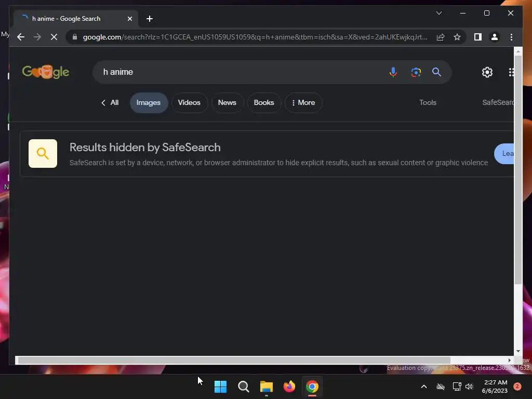532x399 pixels.
Task: Click the vertical scrollbar thumb
Action: [518, 170]
